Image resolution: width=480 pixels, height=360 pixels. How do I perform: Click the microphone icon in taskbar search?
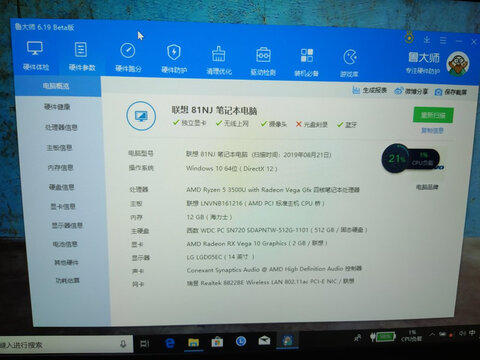pos(123,344)
